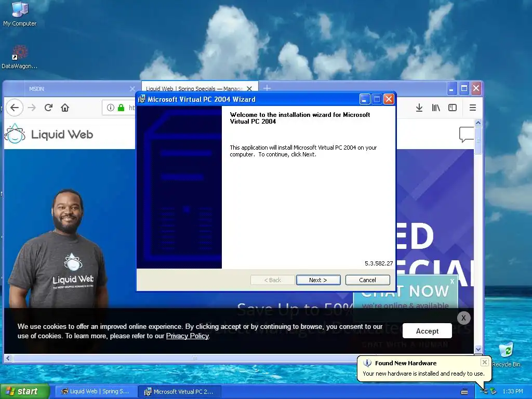Open My Computer desktop icon
This screenshot has height=399, width=532.
20,14
